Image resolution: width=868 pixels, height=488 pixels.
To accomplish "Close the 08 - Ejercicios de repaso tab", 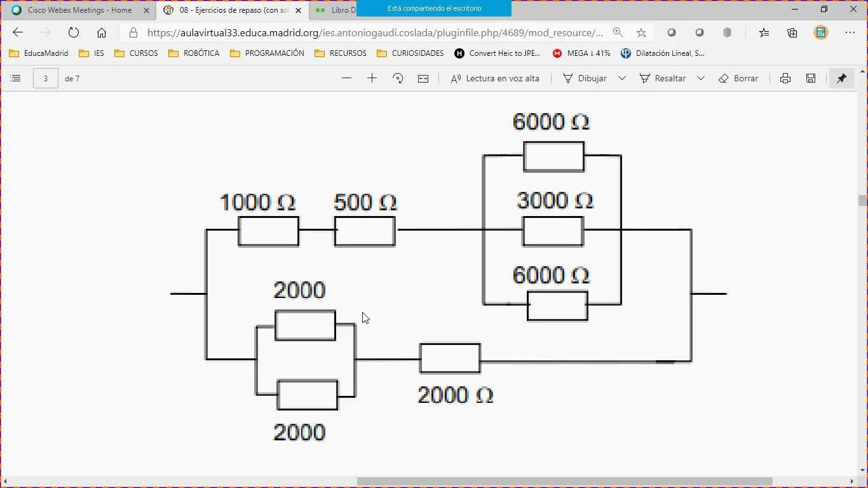I will [298, 10].
